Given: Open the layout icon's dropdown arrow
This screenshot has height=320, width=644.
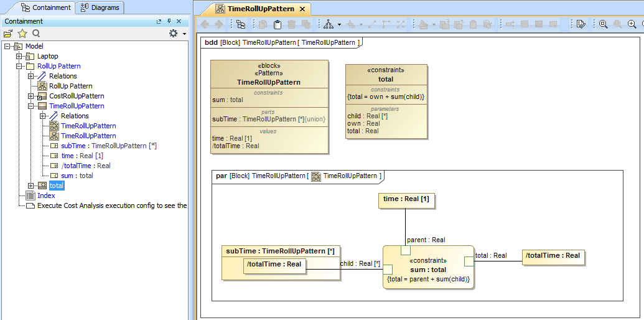Looking at the screenshot, I should (339, 25).
